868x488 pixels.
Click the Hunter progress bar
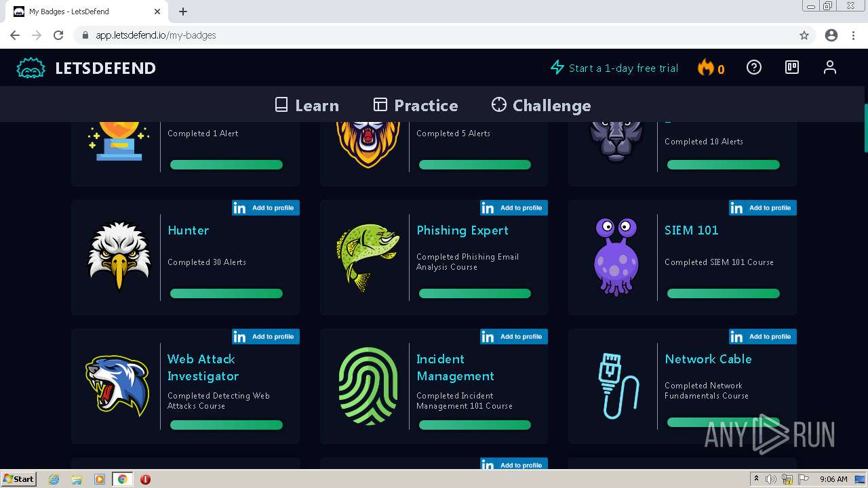(x=226, y=293)
